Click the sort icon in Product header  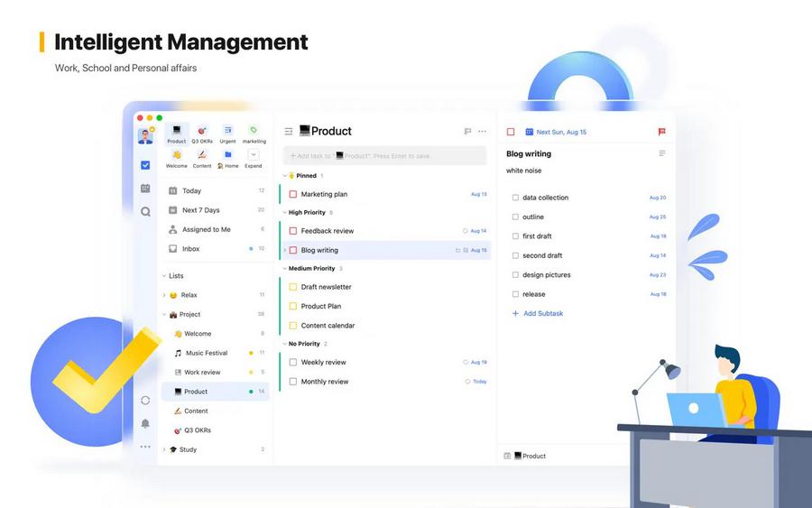pyautogui.click(x=467, y=132)
